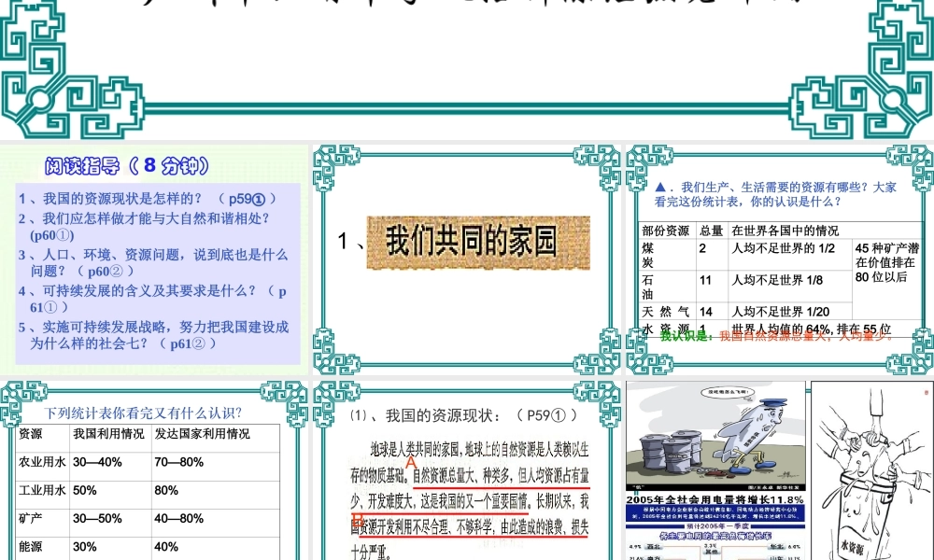The image size is (934, 560).
Task: Select the 农业用水 row label
Action: coord(42,462)
